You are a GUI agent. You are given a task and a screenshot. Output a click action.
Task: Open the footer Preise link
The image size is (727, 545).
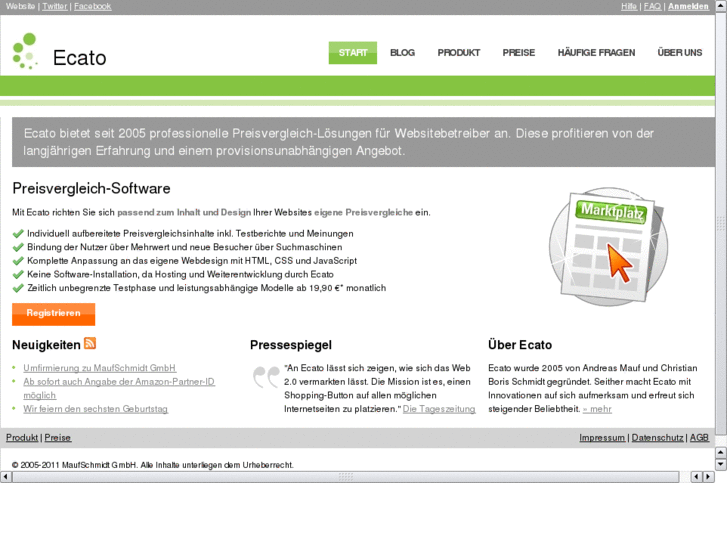click(x=57, y=437)
